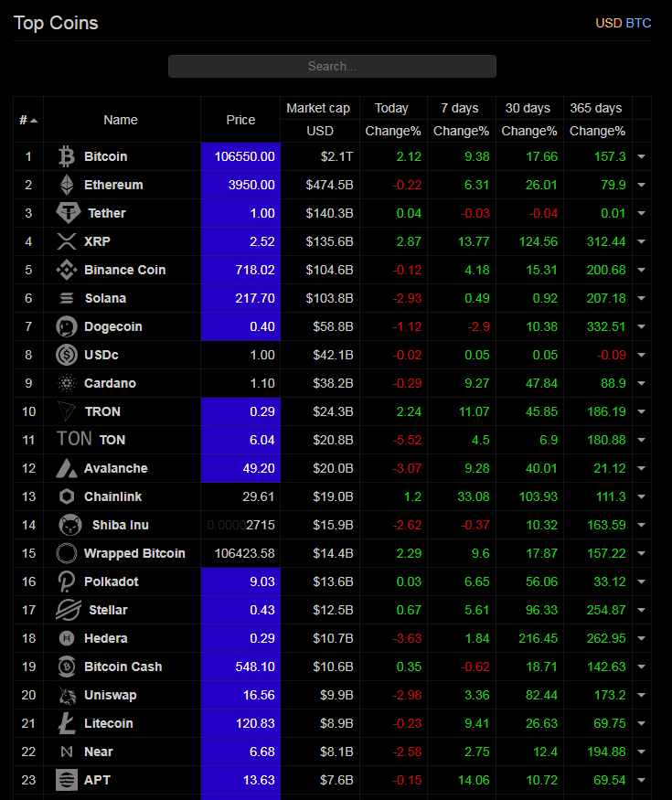
Task: Click the TRON logo icon
Action: [67, 411]
